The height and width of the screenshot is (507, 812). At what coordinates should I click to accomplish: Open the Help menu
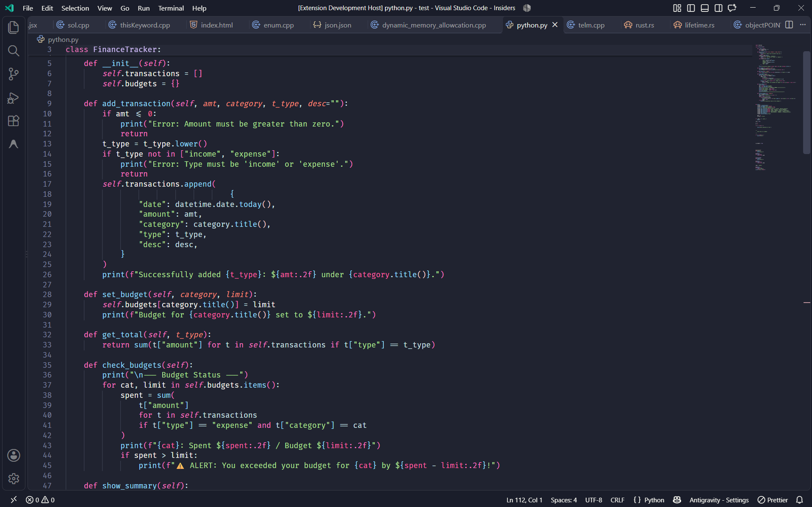pos(199,8)
